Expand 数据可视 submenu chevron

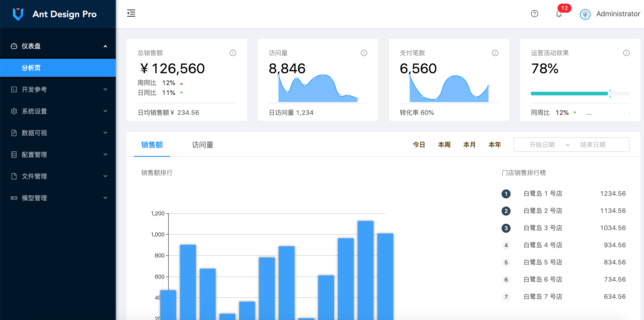(x=105, y=133)
